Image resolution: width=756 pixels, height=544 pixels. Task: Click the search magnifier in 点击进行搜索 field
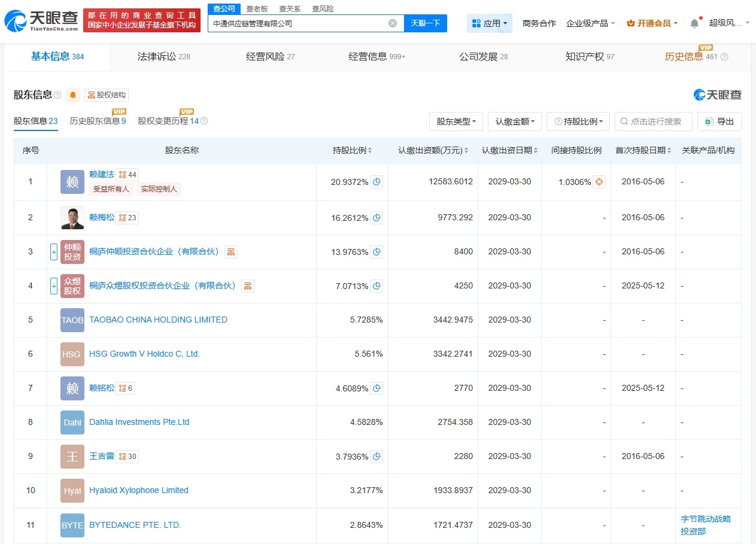(623, 121)
